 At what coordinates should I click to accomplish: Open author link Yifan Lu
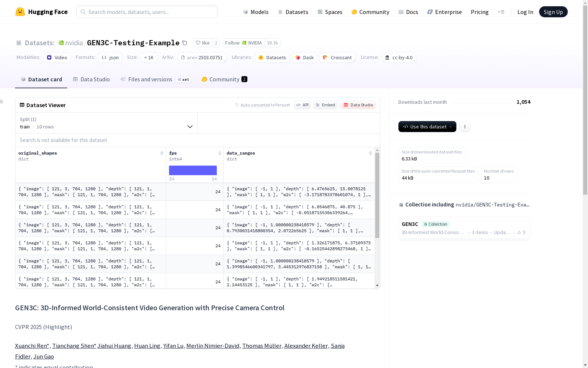pyautogui.click(x=173, y=346)
